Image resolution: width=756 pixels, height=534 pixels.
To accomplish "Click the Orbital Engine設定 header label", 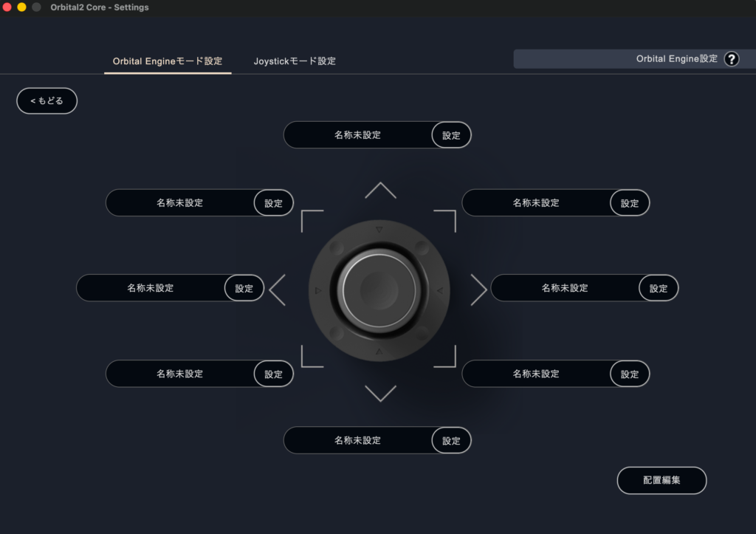I will point(676,59).
